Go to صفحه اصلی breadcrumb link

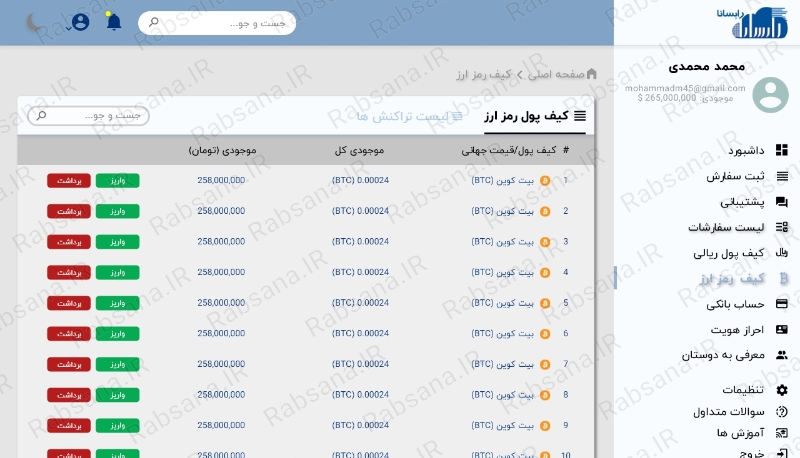pos(556,74)
